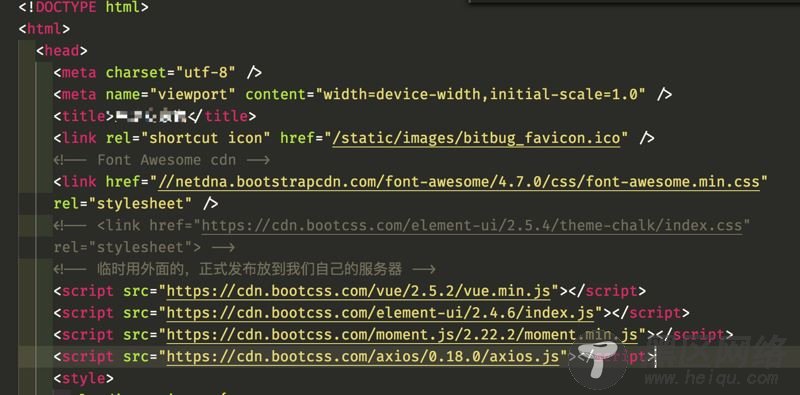
Task: Open the font-awesome.min.css netdna URL
Action: [x=459, y=182]
